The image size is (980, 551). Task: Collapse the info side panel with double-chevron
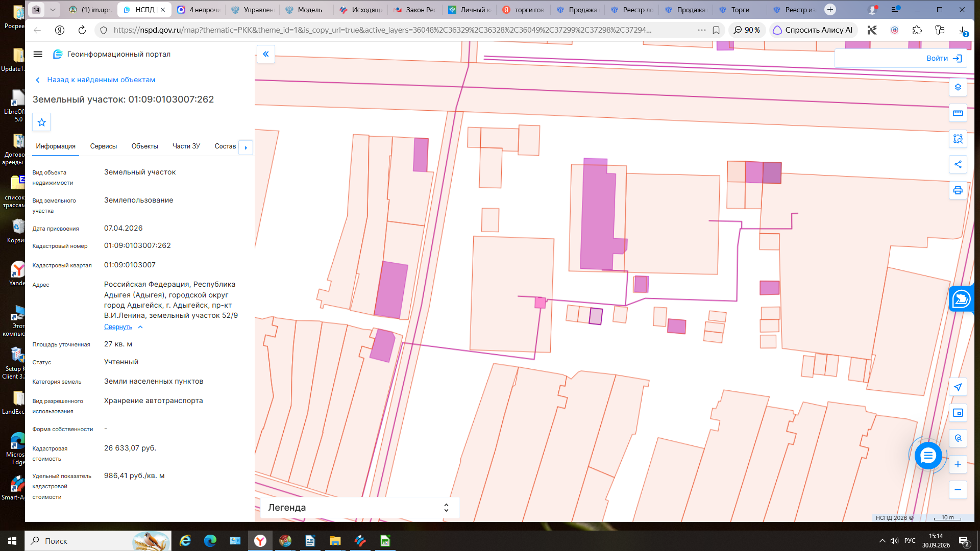266,54
